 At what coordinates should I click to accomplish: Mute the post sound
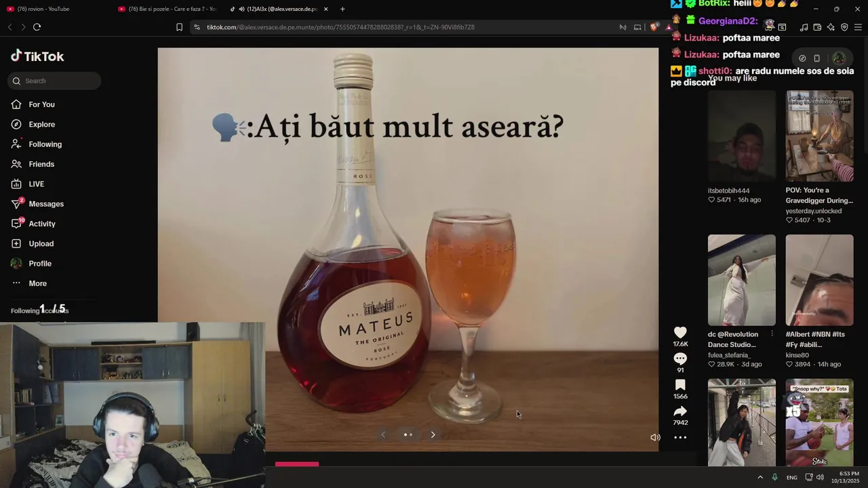pyautogui.click(x=655, y=437)
